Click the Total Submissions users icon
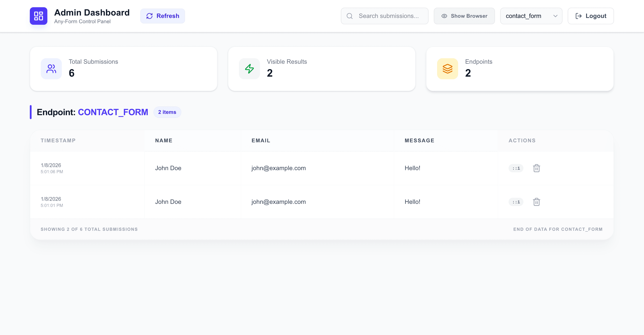The height and width of the screenshot is (335, 644). tap(51, 69)
